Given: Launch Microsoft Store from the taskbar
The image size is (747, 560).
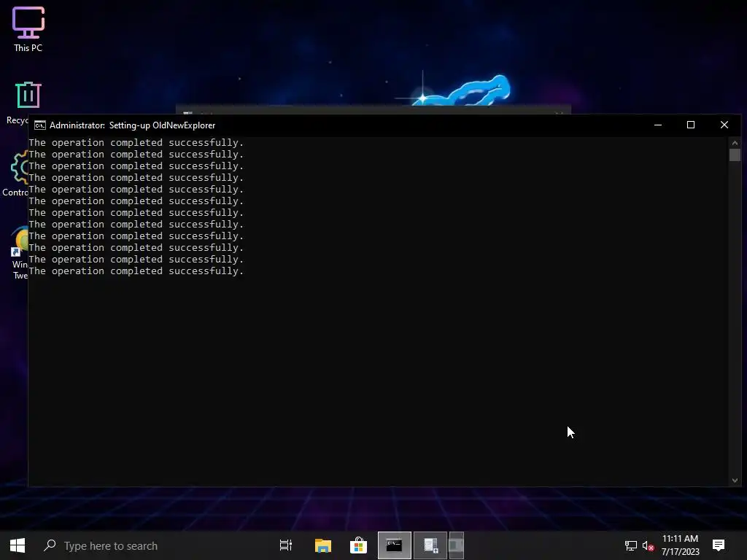Looking at the screenshot, I should tap(358, 545).
